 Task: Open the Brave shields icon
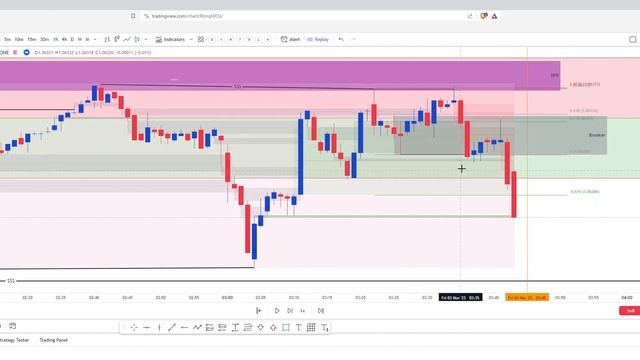484,16
